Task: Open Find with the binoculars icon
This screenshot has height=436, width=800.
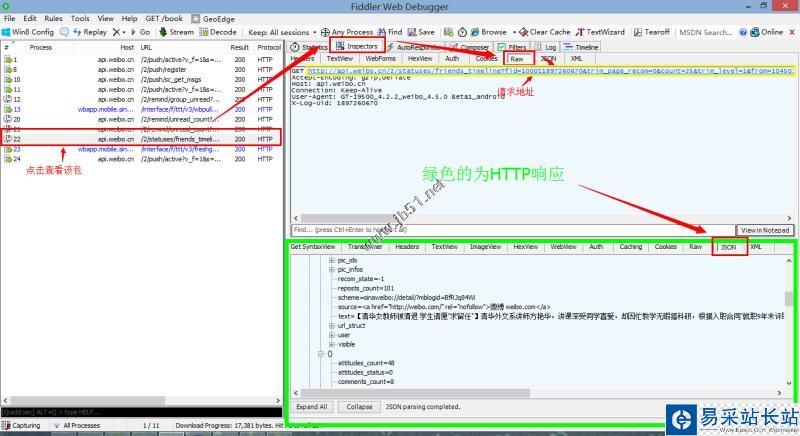Action: coord(390,32)
